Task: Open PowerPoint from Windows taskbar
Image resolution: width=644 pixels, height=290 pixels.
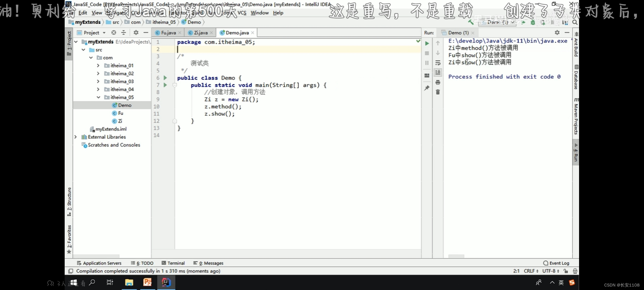Action: (x=147, y=282)
